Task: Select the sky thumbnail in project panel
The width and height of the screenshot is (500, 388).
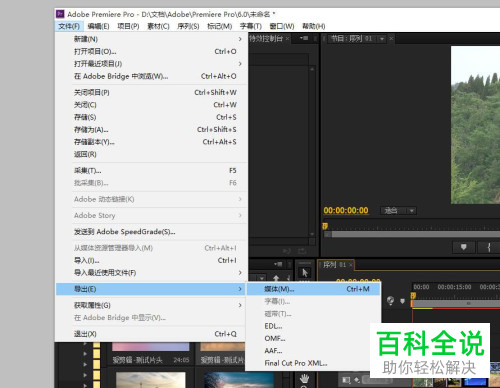Action: (151, 380)
